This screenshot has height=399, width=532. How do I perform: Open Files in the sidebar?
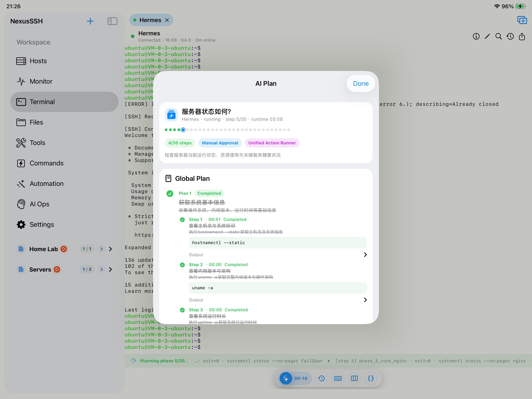click(x=64, y=122)
